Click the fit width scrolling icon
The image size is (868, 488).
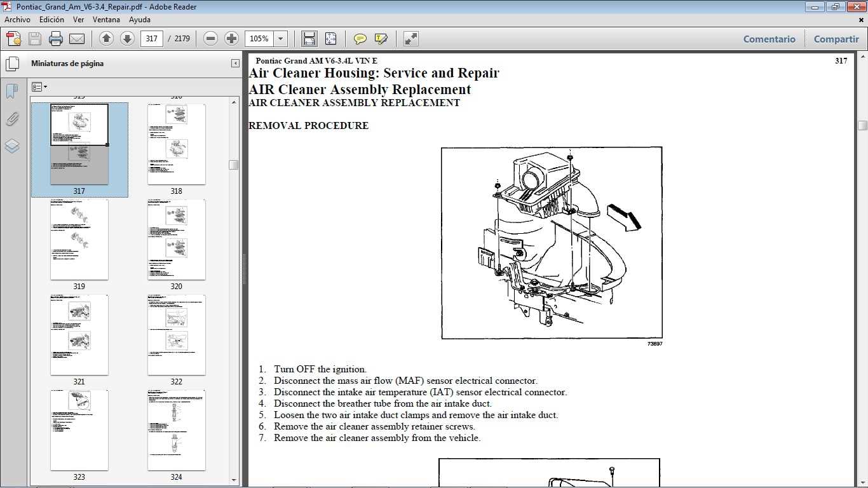pyautogui.click(x=309, y=39)
